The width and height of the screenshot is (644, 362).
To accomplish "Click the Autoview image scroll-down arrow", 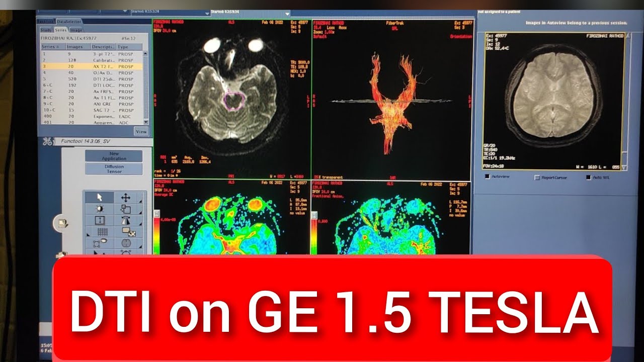I will point(624,167).
